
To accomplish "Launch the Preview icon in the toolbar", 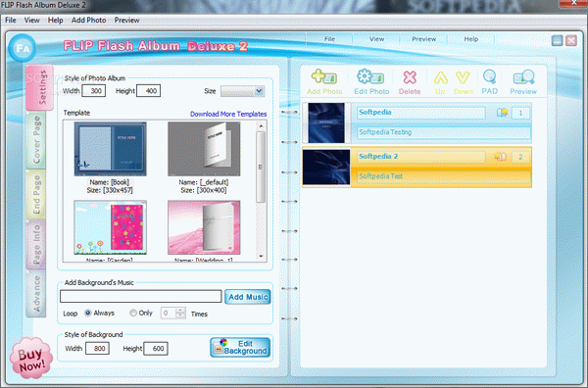I will 523,76.
